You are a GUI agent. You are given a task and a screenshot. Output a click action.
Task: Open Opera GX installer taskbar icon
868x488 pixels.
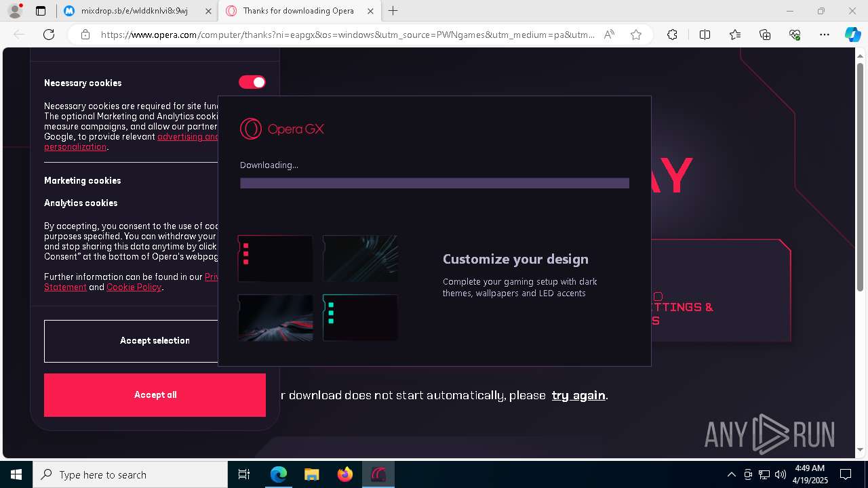pos(378,474)
